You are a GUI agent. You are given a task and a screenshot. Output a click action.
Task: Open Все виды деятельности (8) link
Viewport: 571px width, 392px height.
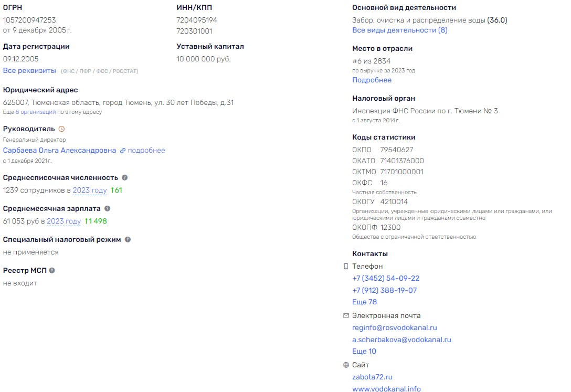pyautogui.click(x=400, y=30)
